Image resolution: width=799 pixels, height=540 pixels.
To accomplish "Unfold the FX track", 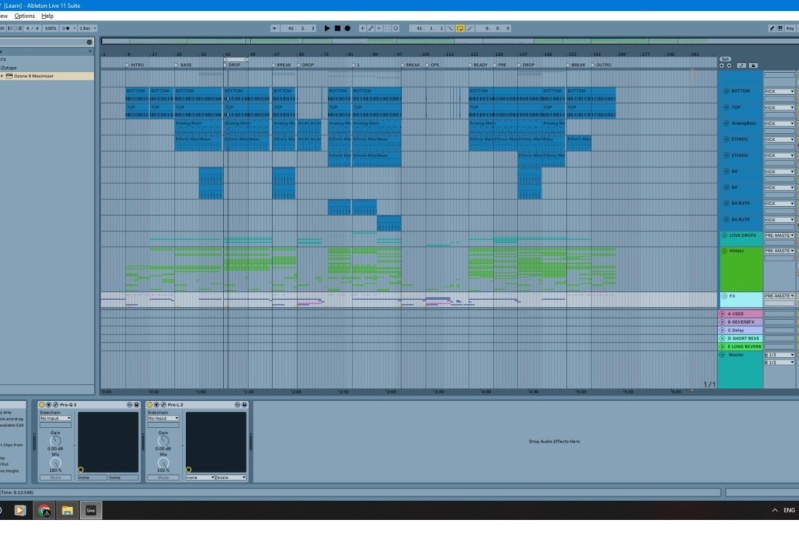I will click(724, 296).
